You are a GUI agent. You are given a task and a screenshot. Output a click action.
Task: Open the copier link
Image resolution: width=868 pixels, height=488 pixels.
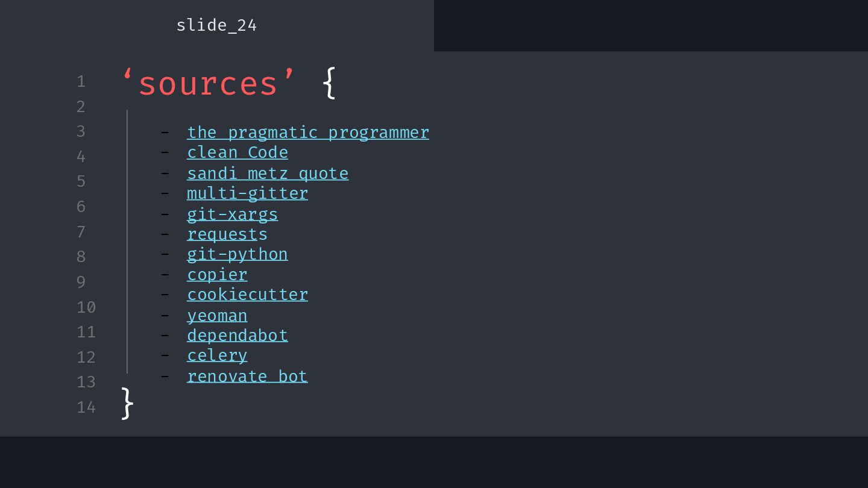[217, 275]
